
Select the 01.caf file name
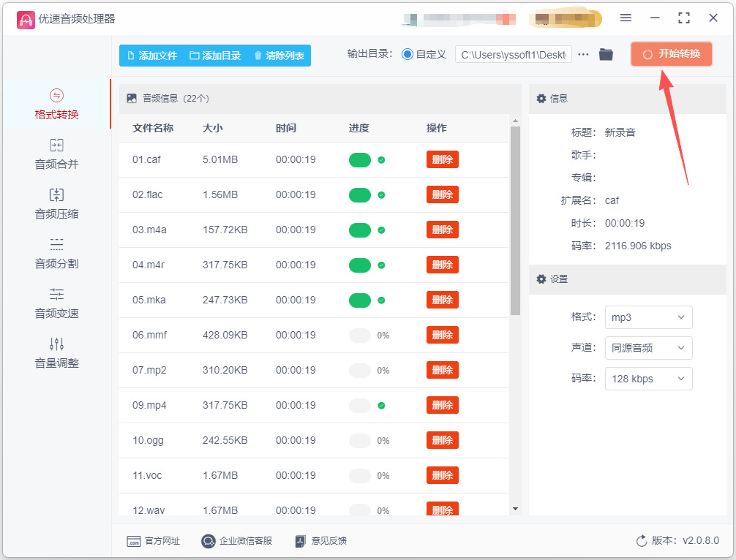point(146,159)
